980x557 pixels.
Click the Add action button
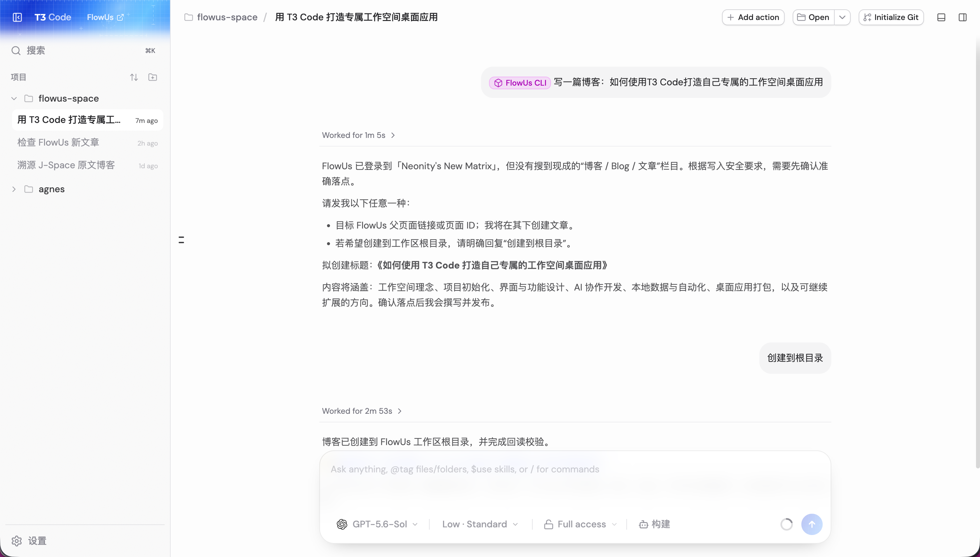point(753,17)
